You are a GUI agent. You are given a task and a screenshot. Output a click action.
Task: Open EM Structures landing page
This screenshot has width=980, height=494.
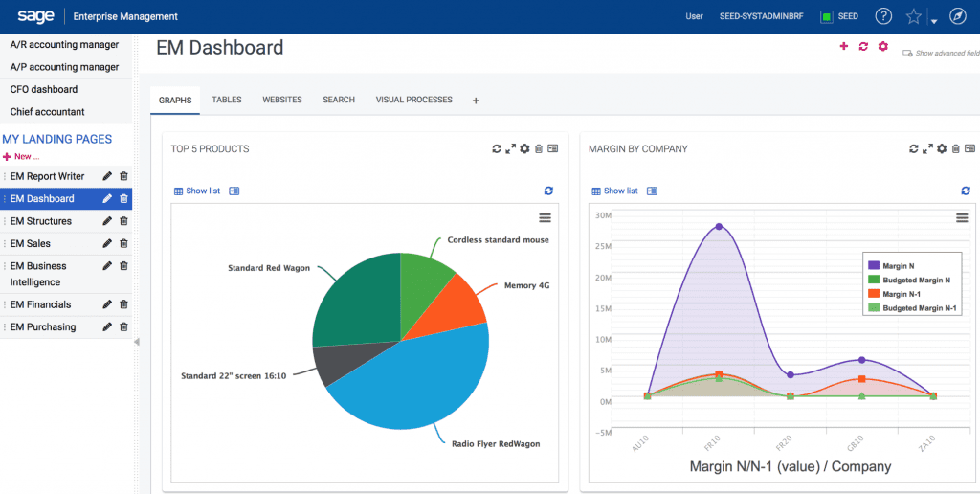(41, 221)
